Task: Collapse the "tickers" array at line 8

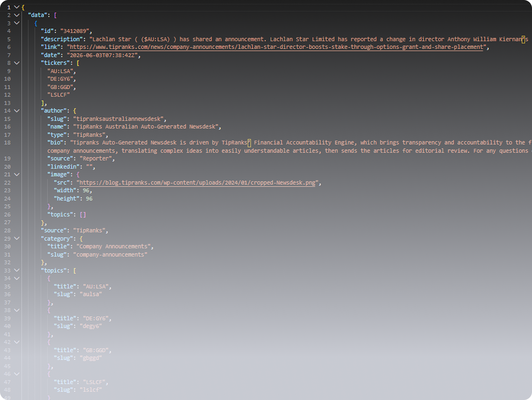Action: click(17, 63)
